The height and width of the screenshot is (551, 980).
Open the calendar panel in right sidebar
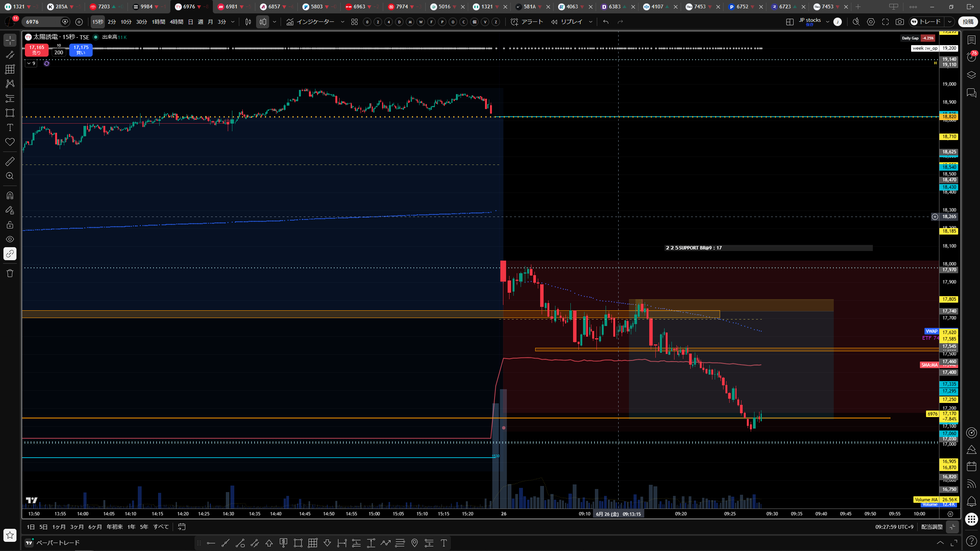[971, 466]
